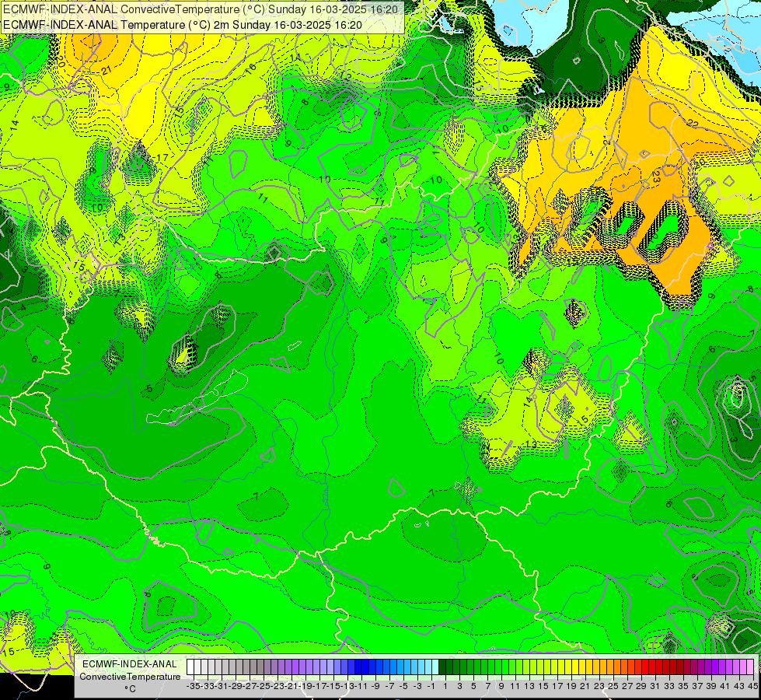Click the ConvectiveTemperature legend label

click(x=130, y=676)
